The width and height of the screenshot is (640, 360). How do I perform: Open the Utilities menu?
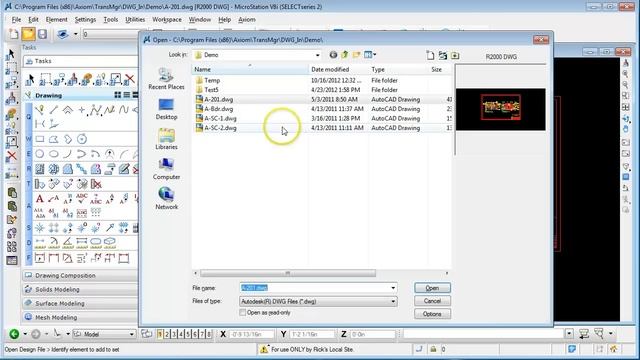pos(135,20)
